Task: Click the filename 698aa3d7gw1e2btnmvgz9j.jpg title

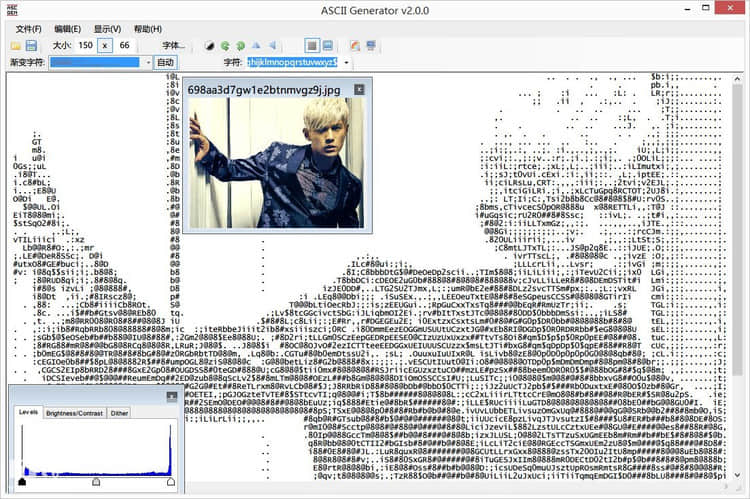Action: [x=264, y=90]
